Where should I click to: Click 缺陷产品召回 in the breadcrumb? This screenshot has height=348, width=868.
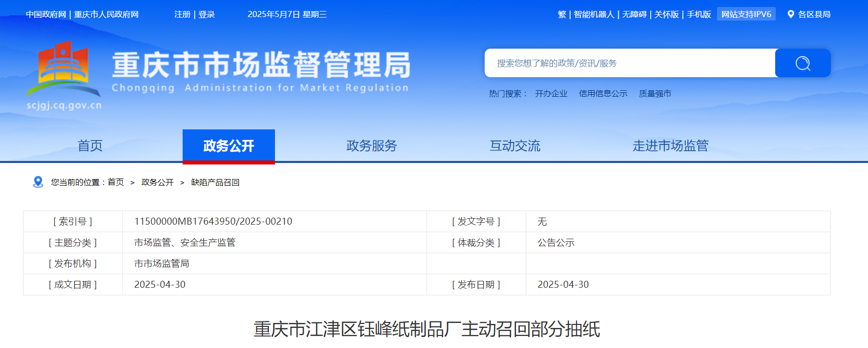pyautogui.click(x=215, y=183)
